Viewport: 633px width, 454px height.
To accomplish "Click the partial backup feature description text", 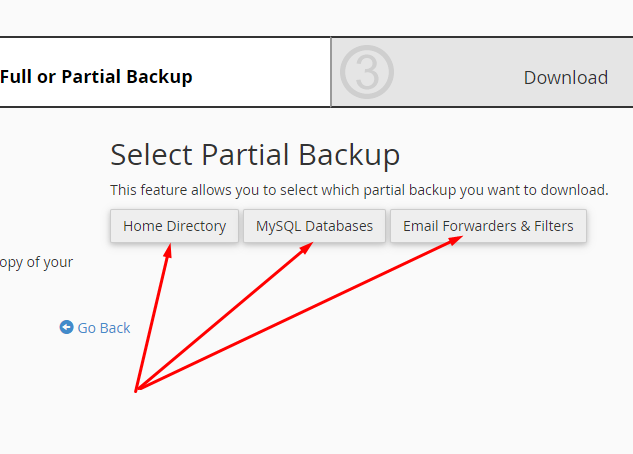I will point(359,190).
